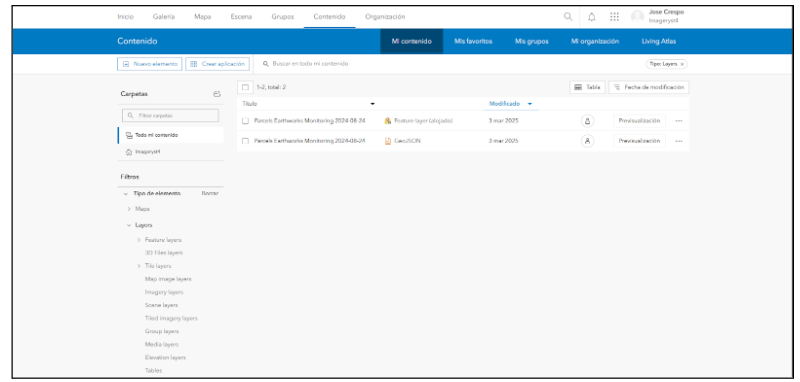Screen dimensions: 800x382
Task: Click owner share icon in GeoJSON row
Action: pos(587,141)
